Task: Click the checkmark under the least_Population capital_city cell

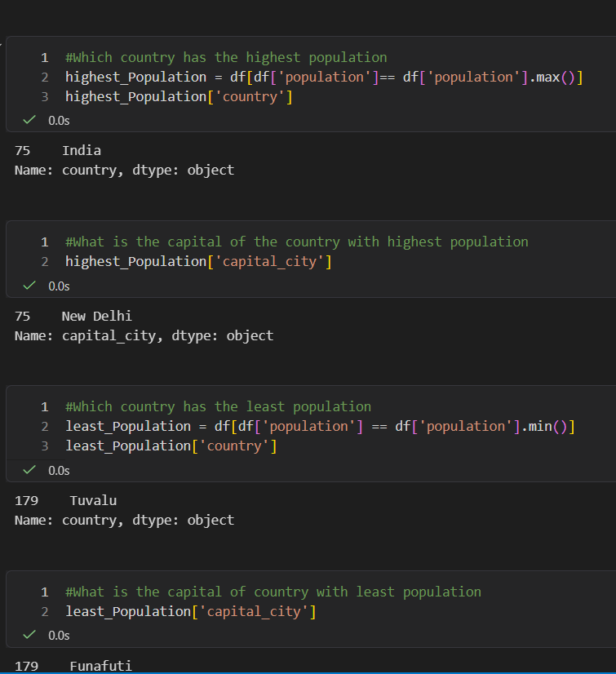Action: tap(29, 635)
